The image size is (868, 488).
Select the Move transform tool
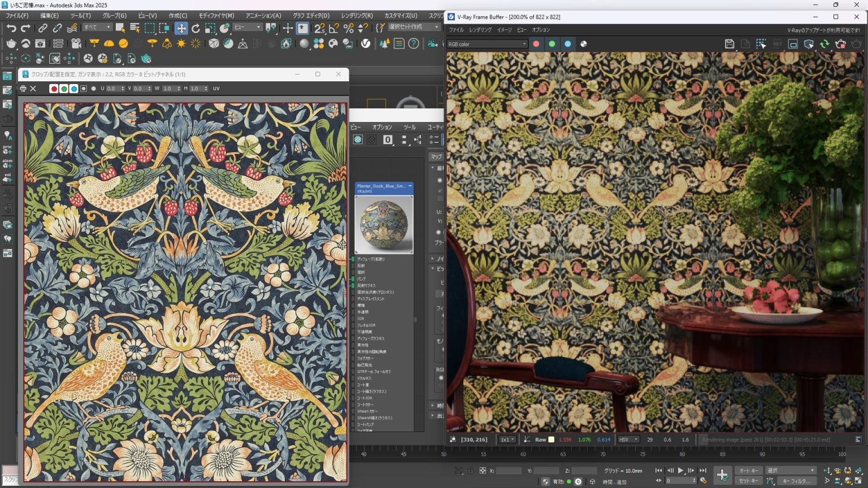pos(181,28)
